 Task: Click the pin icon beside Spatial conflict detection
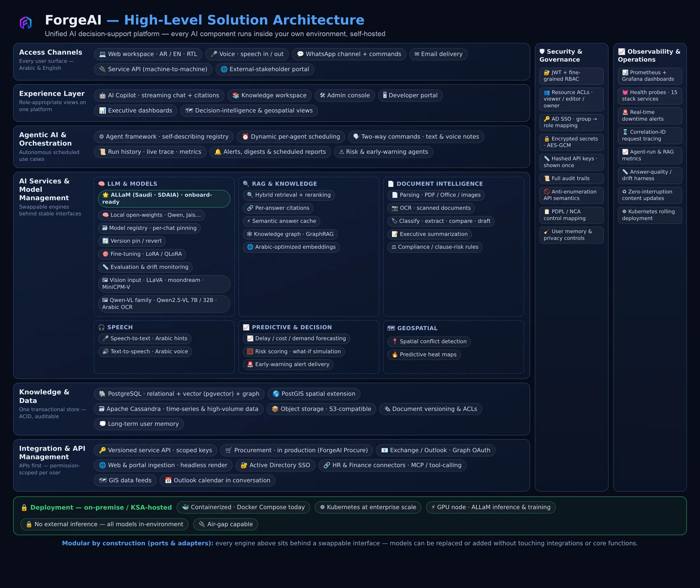tap(395, 341)
